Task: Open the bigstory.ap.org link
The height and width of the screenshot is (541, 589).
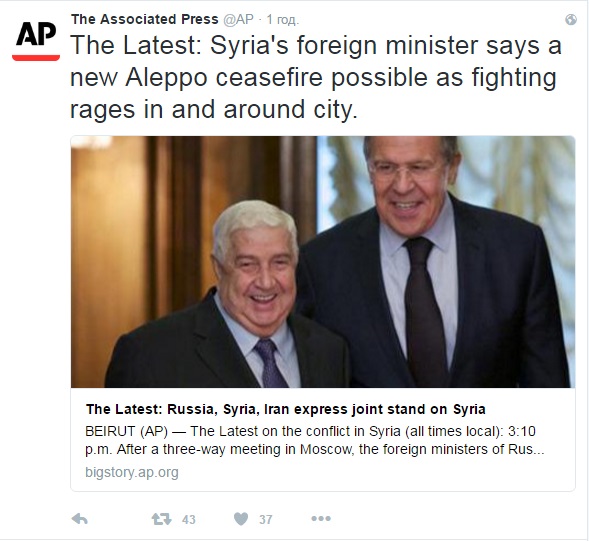Action: pyautogui.click(x=132, y=472)
